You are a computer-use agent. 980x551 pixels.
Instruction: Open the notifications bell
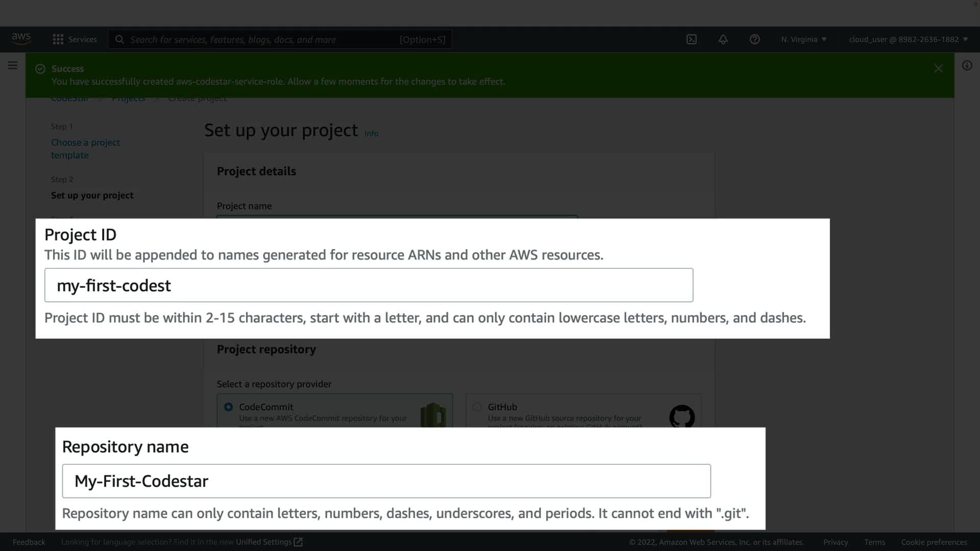pos(723,39)
